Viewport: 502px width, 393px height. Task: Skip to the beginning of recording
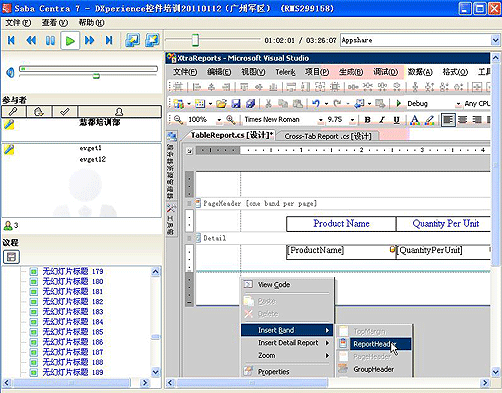tap(11, 41)
